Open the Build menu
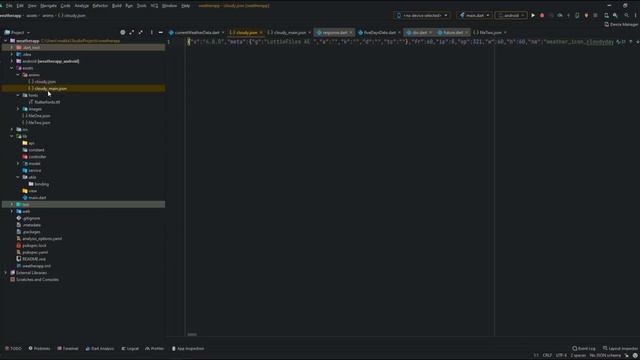This screenshot has width=640, height=360. [x=116, y=6]
